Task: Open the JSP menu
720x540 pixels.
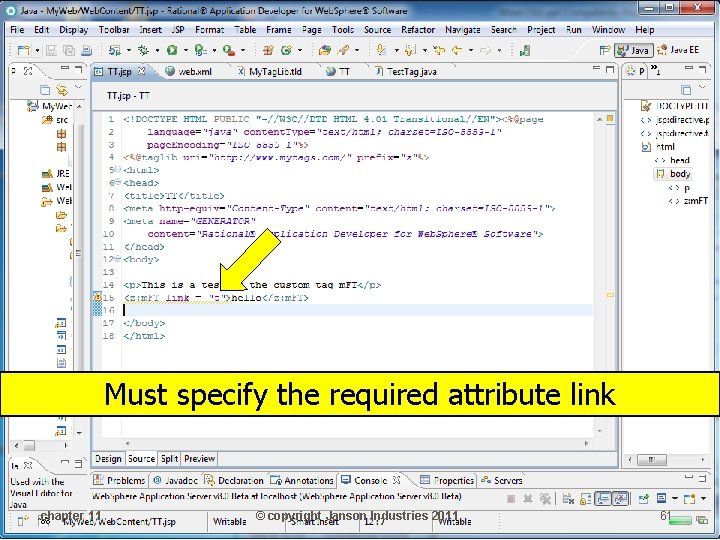Action: (x=178, y=30)
